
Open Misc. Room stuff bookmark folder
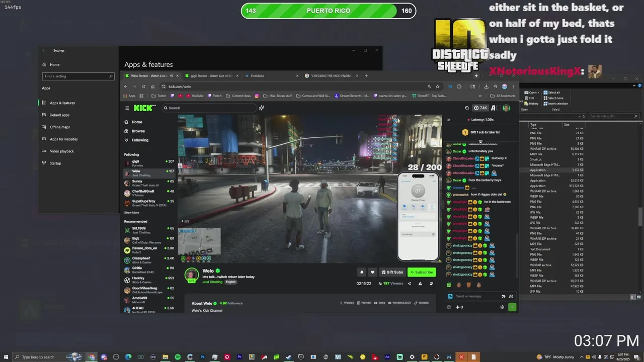click(x=278, y=96)
